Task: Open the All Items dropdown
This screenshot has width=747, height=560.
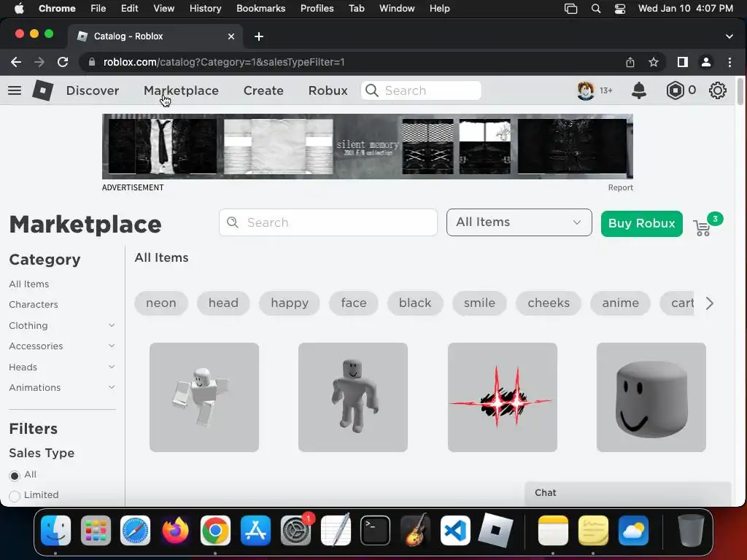Action: (x=519, y=222)
